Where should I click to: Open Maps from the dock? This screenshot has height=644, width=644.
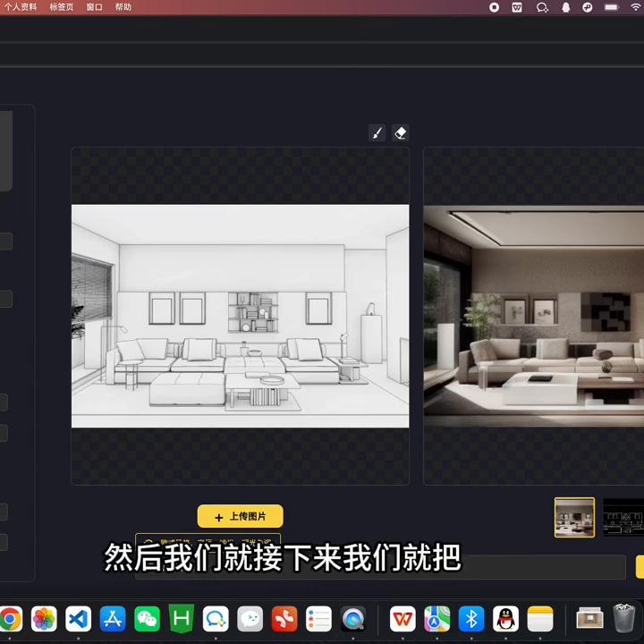pyautogui.click(x=437, y=619)
